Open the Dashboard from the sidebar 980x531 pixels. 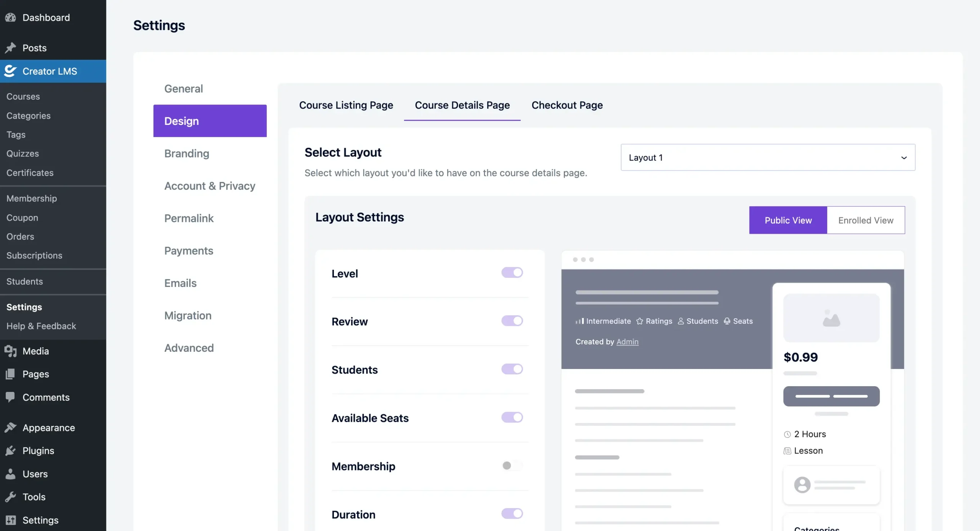11,18
